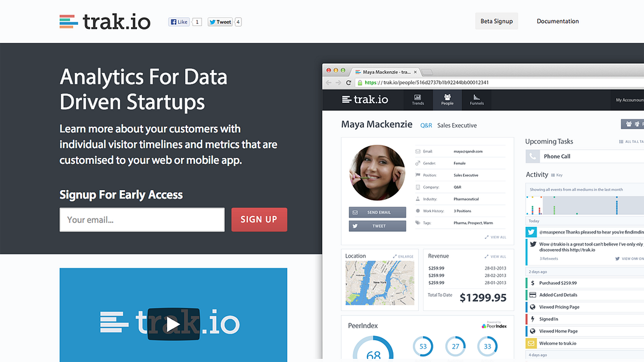Click the browser address bar URL

point(426,83)
